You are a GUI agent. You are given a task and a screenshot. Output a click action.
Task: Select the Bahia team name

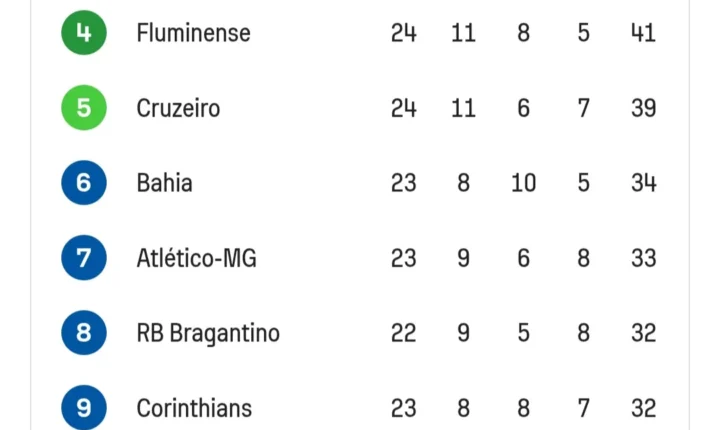click(x=164, y=183)
